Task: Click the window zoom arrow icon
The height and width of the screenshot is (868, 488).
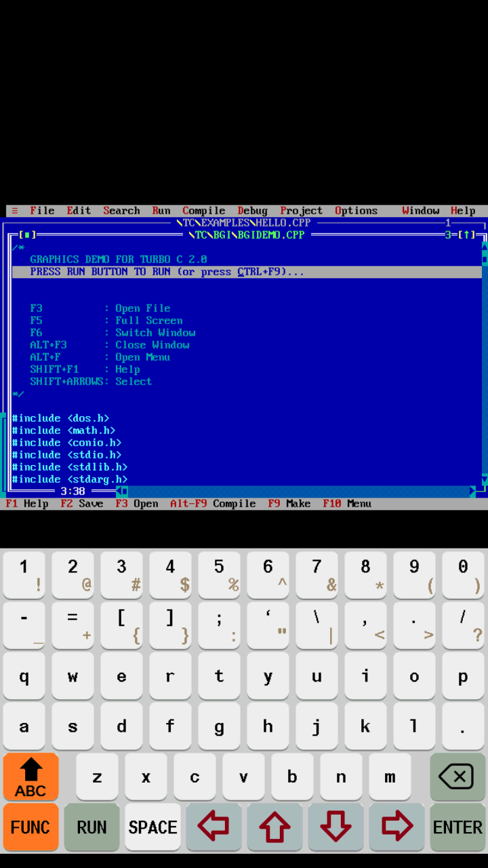Action: tap(467, 235)
